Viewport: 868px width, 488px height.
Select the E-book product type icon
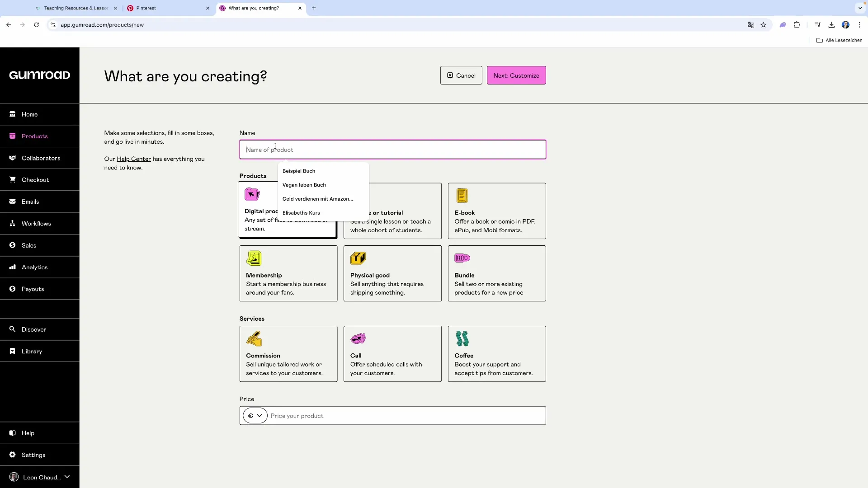(462, 196)
